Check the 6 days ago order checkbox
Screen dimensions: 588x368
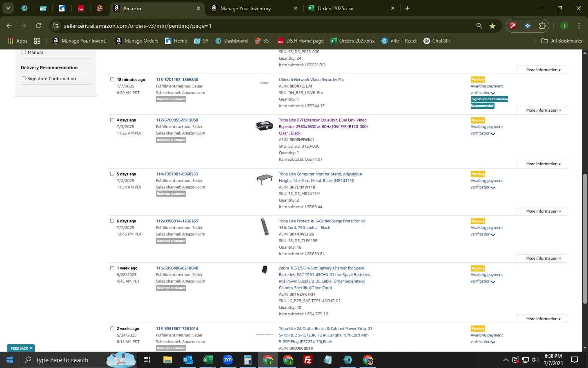click(x=112, y=221)
